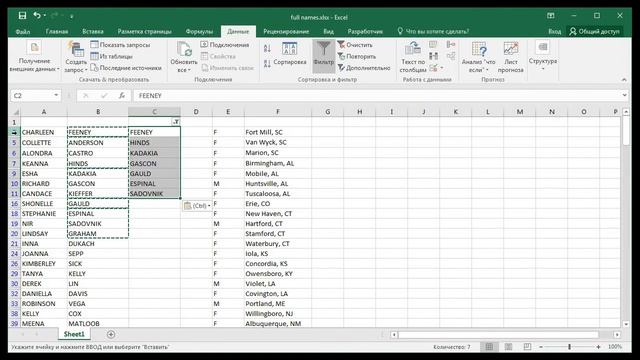This screenshot has height=360, width=640.
Task: Click Flash Fill icon
Action: [x=433, y=44]
